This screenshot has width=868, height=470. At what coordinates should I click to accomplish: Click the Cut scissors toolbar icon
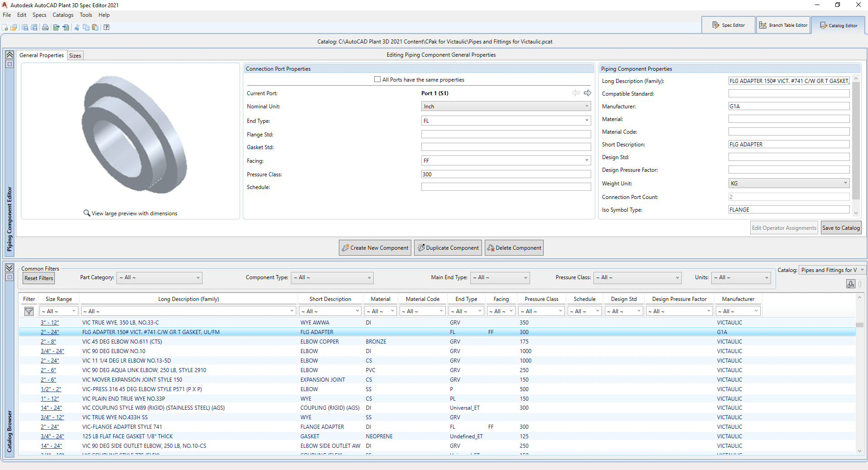coord(77,27)
